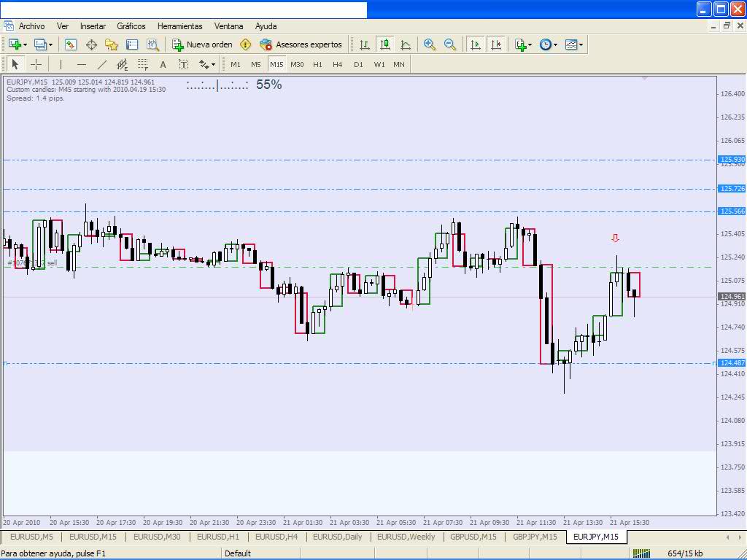Expand the Profiles dropdown
This screenshot has height=560, width=747.
(50, 45)
